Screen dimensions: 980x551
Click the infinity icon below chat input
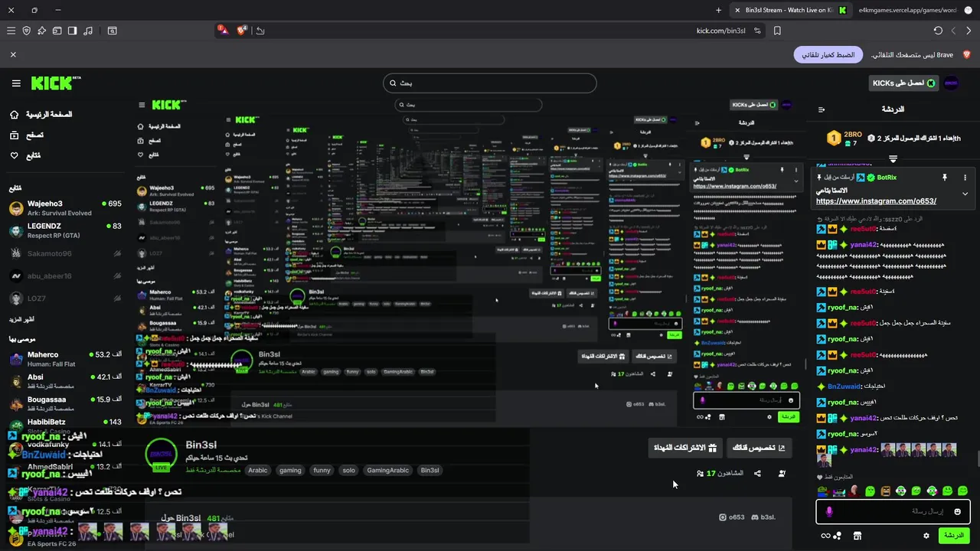(x=825, y=536)
